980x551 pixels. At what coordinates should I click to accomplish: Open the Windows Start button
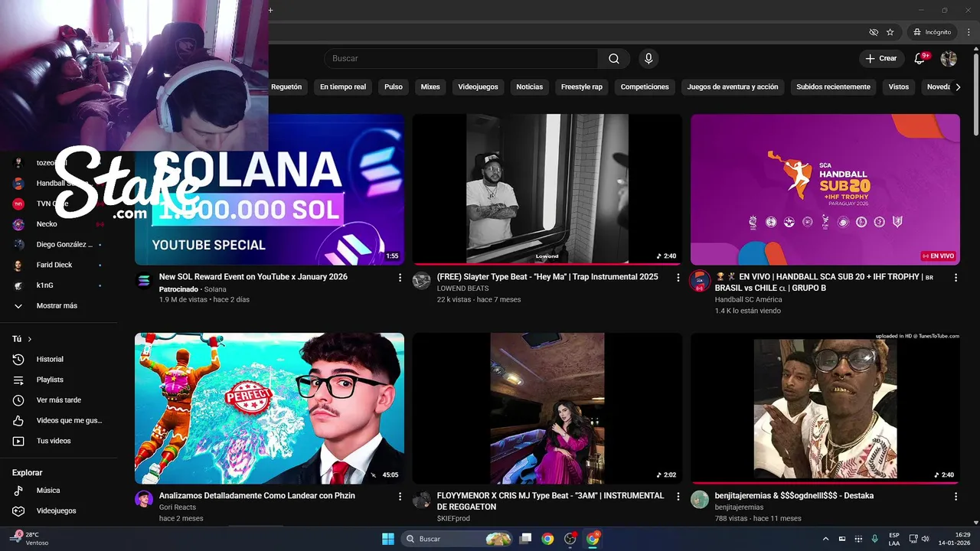[x=387, y=539]
